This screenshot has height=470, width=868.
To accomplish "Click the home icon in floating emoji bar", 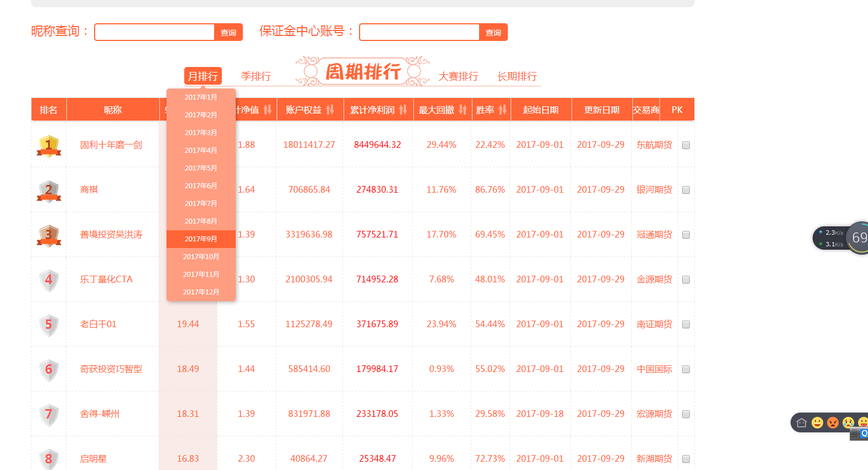I will coord(802,423).
